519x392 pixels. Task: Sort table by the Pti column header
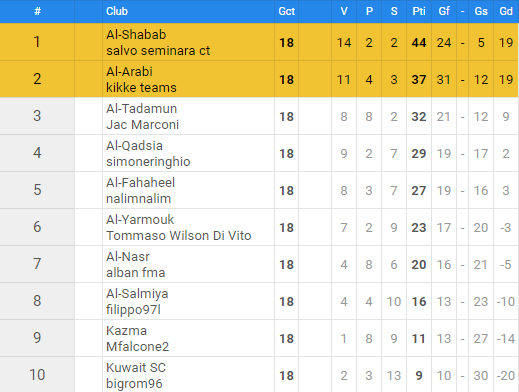coord(419,11)
